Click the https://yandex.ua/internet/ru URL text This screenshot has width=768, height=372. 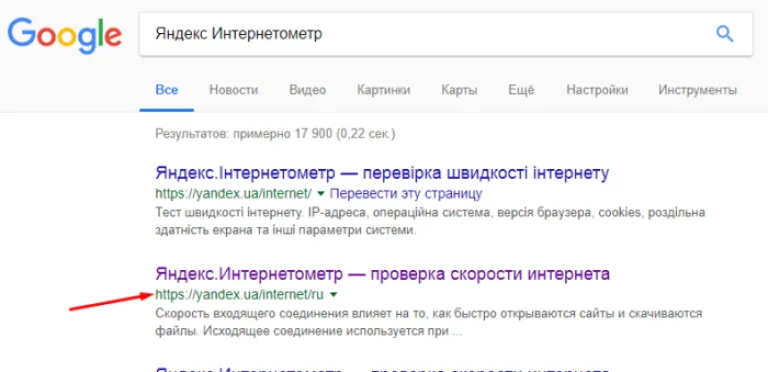[x=240, y=295]
